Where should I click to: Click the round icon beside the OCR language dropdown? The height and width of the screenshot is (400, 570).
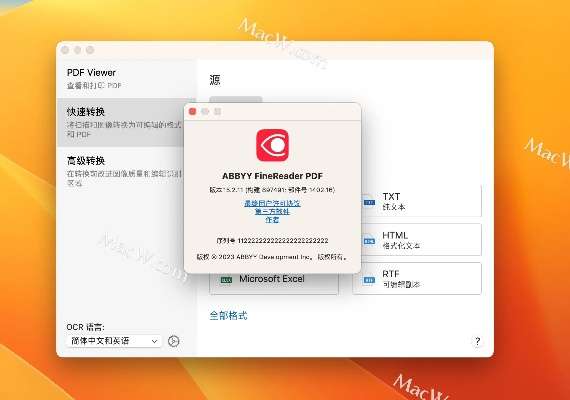pos(174,341)
